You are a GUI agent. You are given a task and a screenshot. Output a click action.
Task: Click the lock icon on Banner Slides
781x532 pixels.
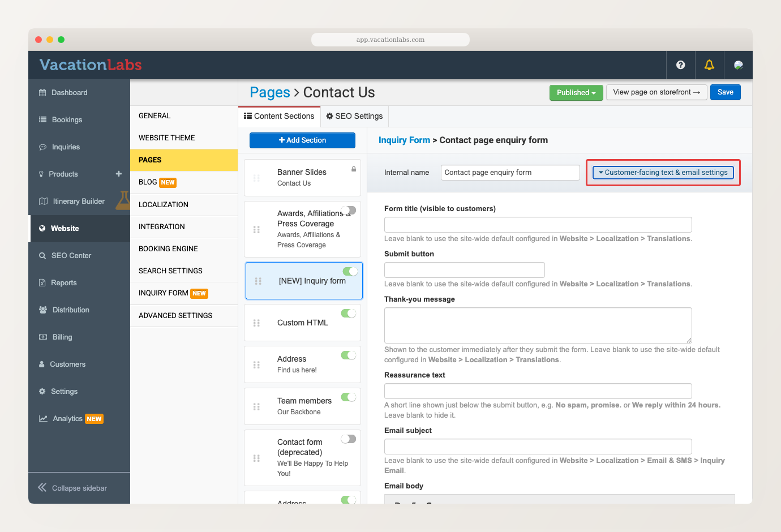[x=354, y=169]
